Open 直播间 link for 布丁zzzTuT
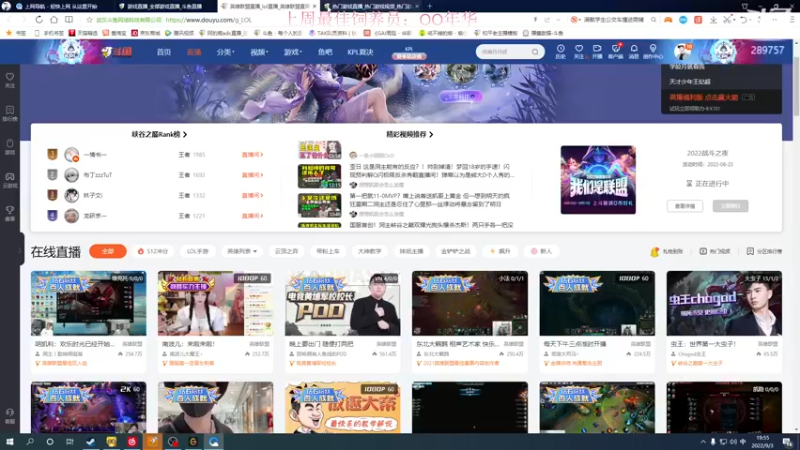This screenshot has height=450, width=800. click(252, 175)
